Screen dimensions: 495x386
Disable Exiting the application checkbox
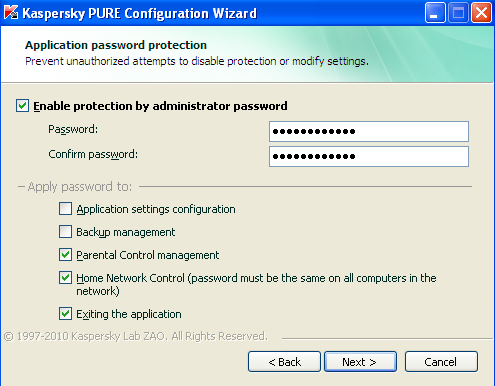65,314
